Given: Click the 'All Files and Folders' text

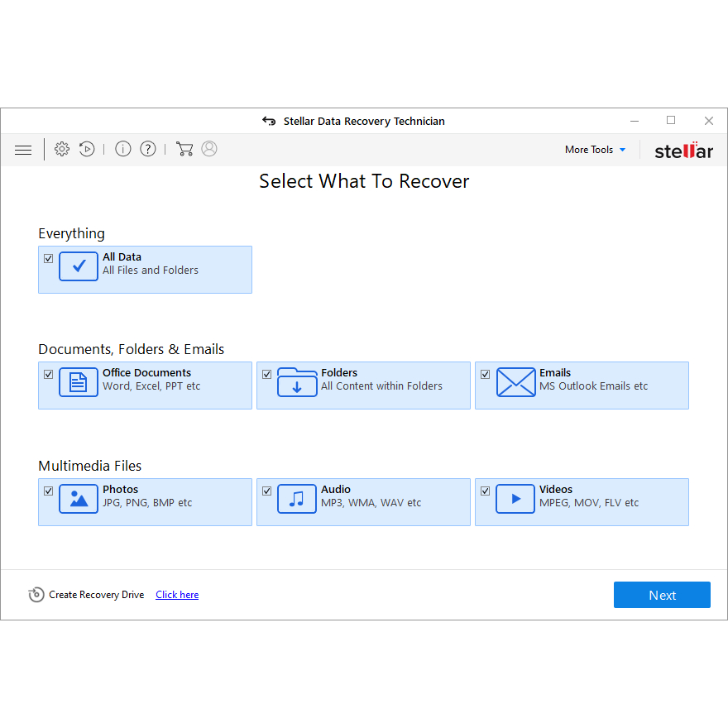Looking at the screenshot, I should (x=151, y=271).
